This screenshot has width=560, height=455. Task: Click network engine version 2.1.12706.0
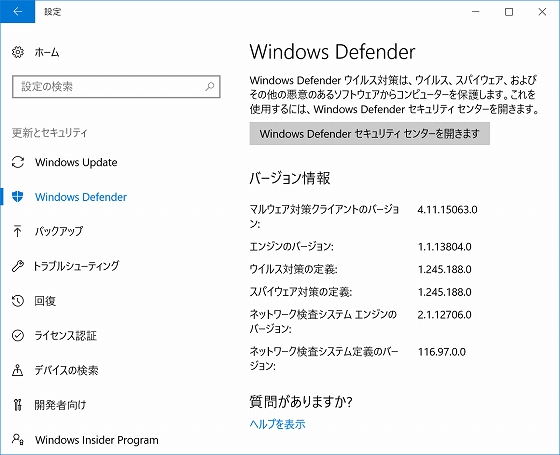pyautogui.click(x=445, y=315)
